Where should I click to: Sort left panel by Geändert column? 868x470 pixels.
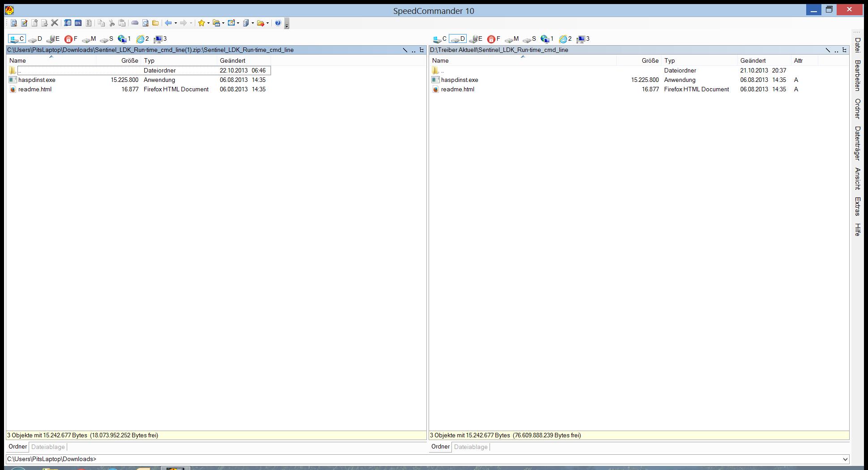coord(244,60)
